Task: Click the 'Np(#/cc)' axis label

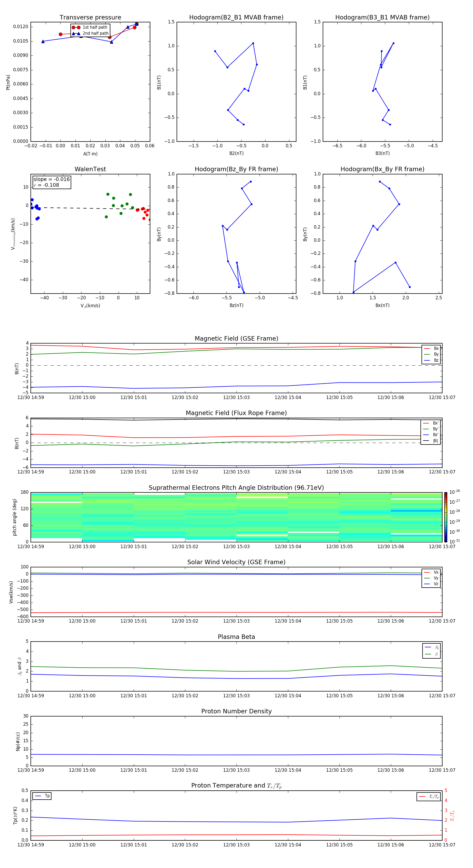Action: point(18,741)
